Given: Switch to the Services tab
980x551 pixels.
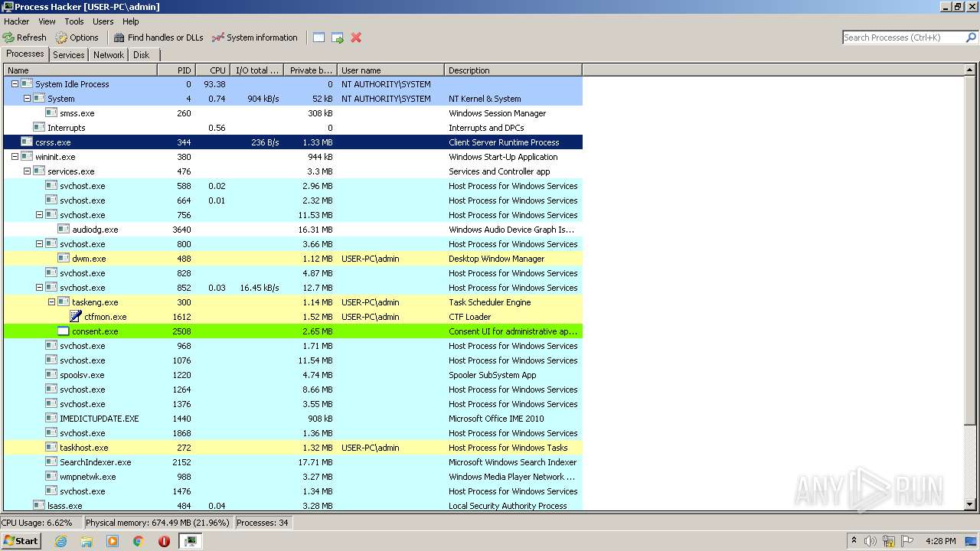Looking at the screenshot, I should point(69,55).
